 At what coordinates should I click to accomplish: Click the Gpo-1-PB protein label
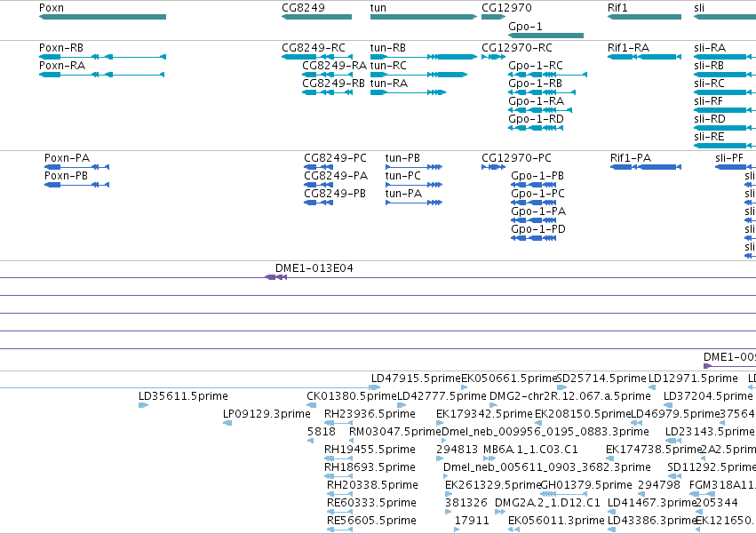tap(537, 176)
